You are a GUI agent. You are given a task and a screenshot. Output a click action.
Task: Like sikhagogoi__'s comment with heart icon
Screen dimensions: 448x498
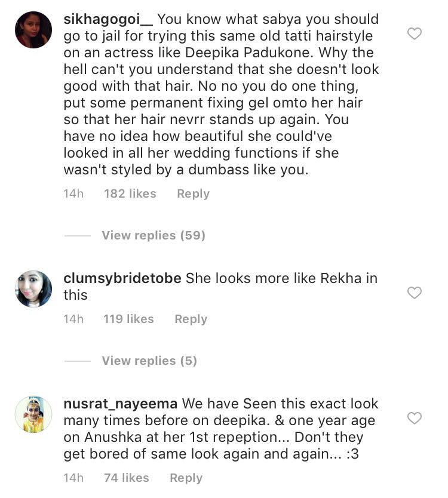tap(414, 34)
